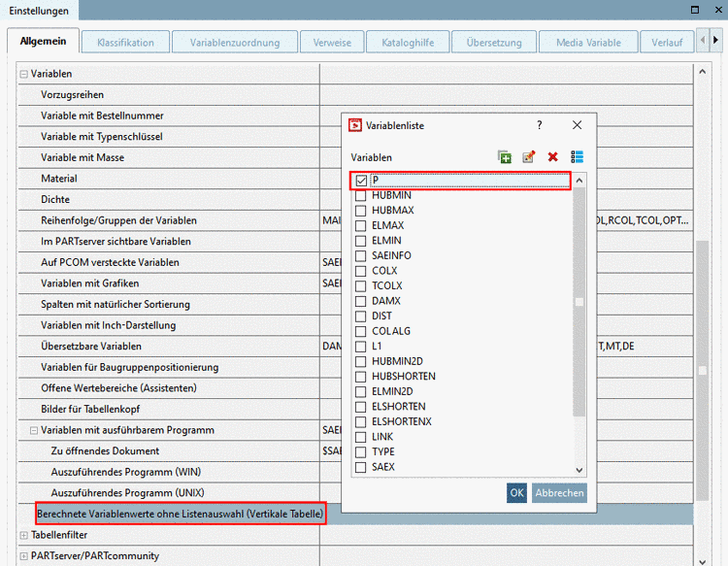Image resolution: width=728 pixels, height=566 pixels.
Task: Open the Allgemein tab
Action: coord(43,41)
